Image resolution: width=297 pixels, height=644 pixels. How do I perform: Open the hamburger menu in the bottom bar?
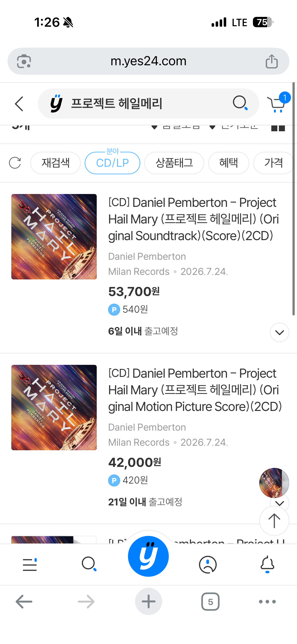30,565
